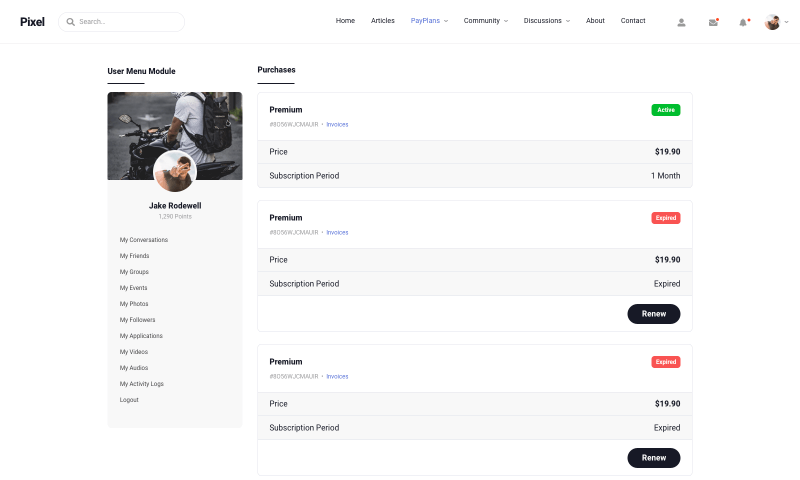The height and width of the screenshot is (480, 800).
Task: Click Expired badge of the third Premium card
Action: pyautogui.click(x=666, y=362)
